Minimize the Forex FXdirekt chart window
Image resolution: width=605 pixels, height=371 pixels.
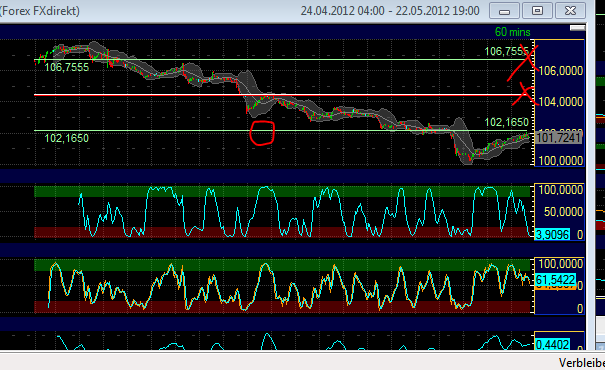pos(505,11)
